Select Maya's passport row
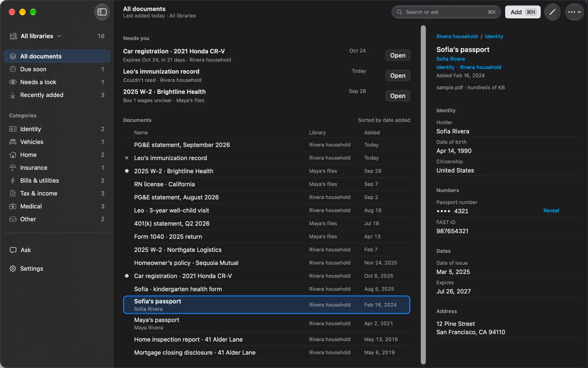The image size is (588, 368). 267,324
